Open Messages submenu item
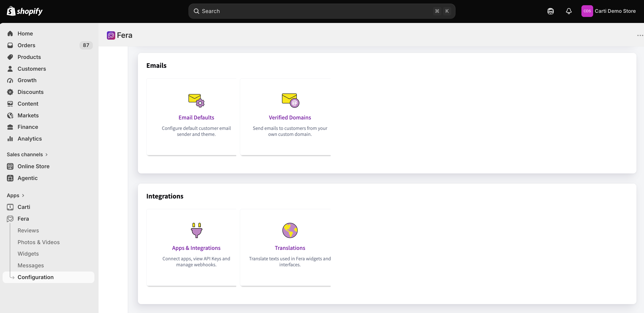Viewport: 644px width, 313px height. [x=31, y=266]
